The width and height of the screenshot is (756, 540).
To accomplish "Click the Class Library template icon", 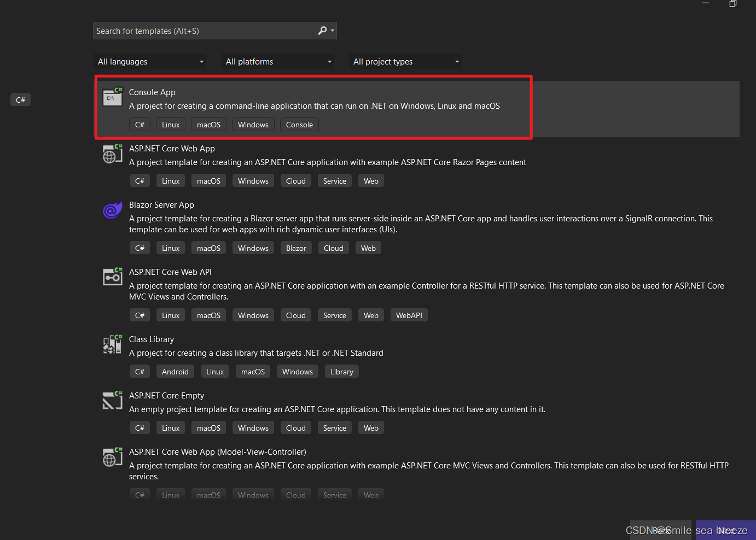I will coord(113,344).
